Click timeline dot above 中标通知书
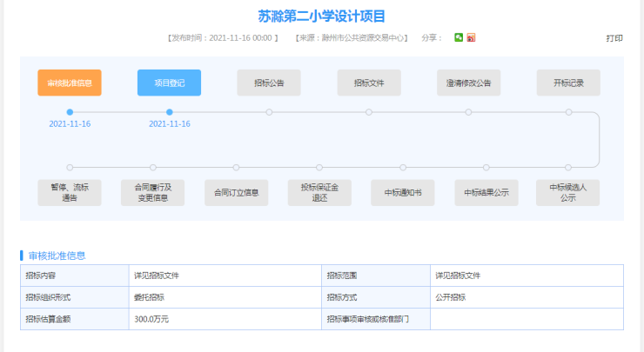Screen dimensions: 644x352 point(403,167)
